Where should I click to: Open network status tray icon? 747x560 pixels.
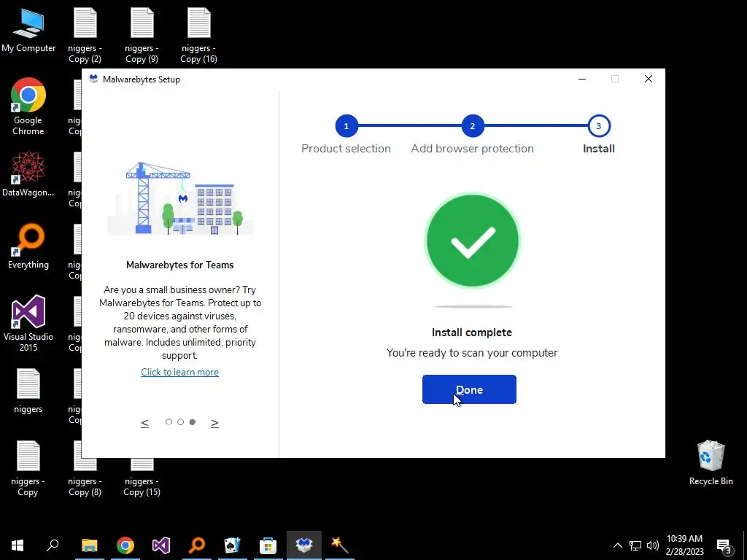pyautogui.click(x=635, y=545)
